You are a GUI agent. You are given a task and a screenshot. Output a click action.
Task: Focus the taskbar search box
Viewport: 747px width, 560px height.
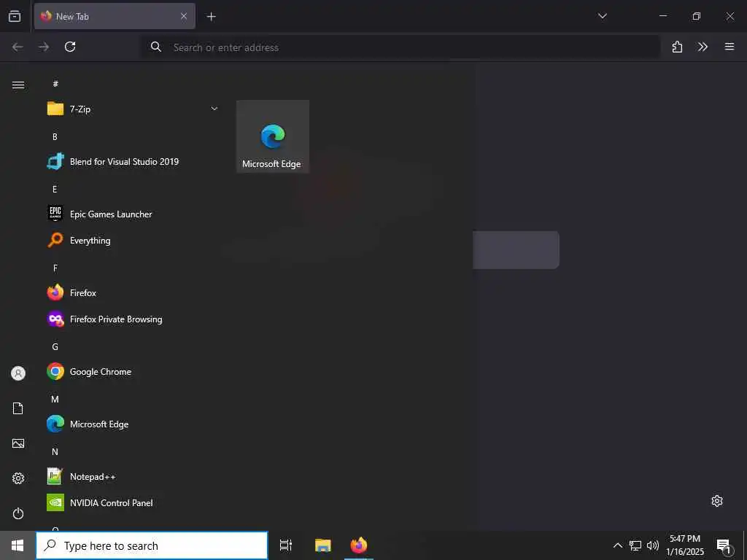pos(152,545)
